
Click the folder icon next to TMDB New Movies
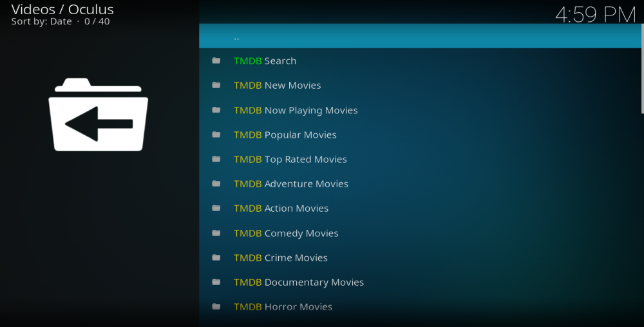click(216, 86)
